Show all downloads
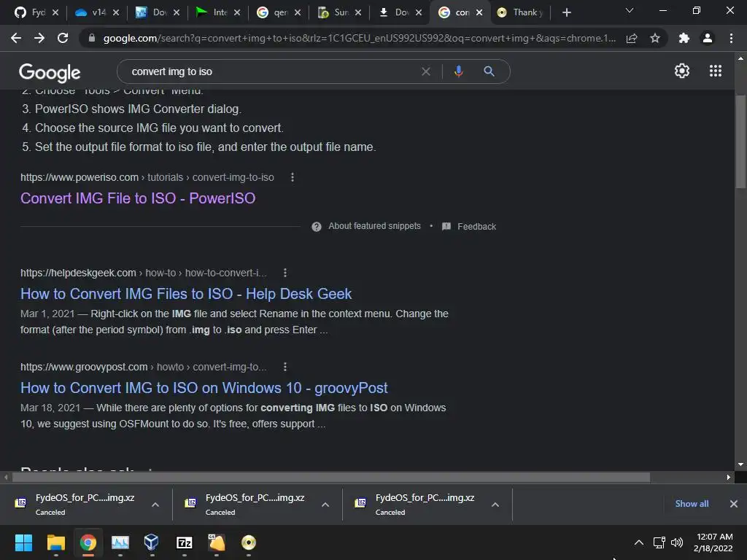Screen dimensions: 747x560 click(x=692, y=504)
